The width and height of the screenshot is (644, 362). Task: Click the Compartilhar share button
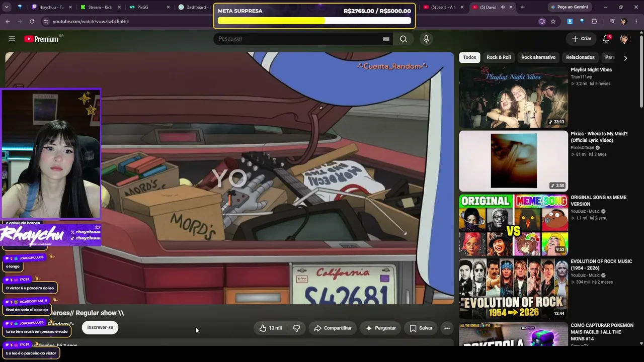pos(333,328)
